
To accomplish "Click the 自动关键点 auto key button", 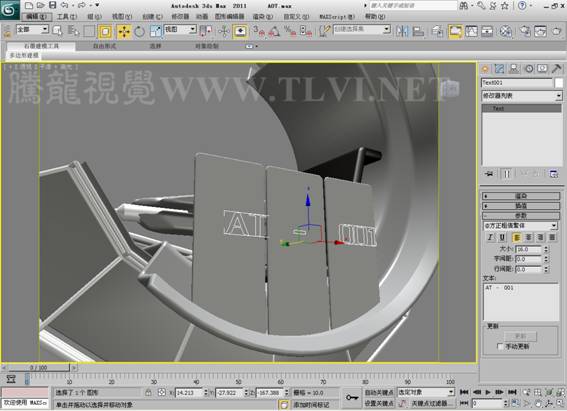I will click(379, 393).
